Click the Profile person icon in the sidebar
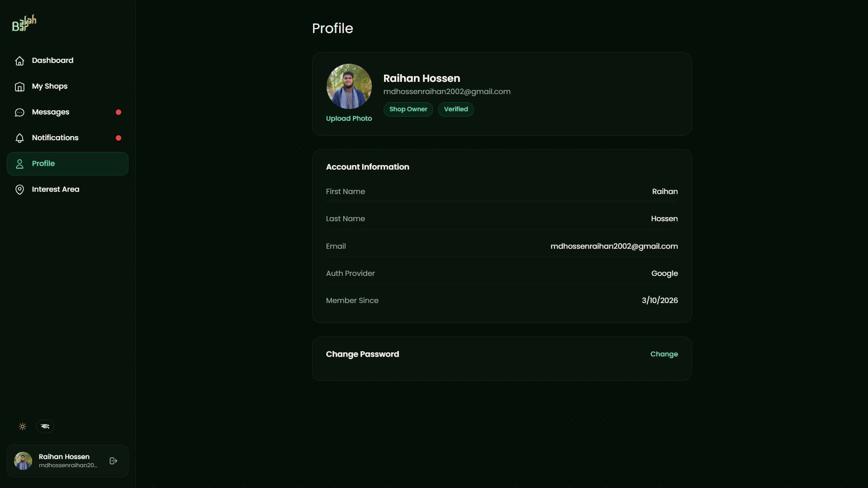 pos(19,164)
